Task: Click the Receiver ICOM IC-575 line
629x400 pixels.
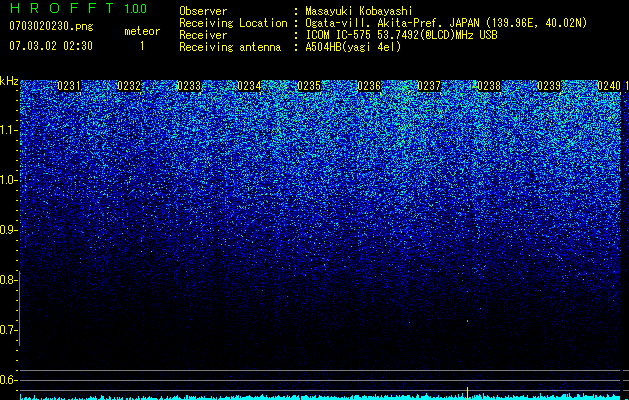Action: [x=338, y=35]
